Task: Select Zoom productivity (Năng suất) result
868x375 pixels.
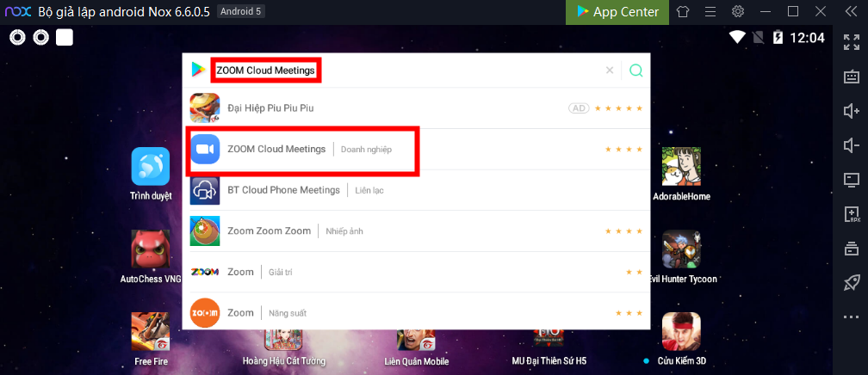Action: pos(416,313)
